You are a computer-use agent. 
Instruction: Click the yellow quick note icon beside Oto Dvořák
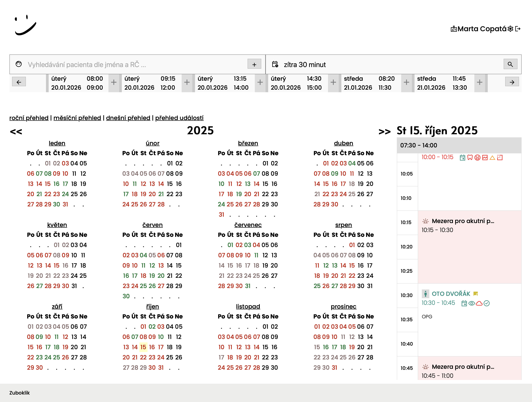click(475, 294)
